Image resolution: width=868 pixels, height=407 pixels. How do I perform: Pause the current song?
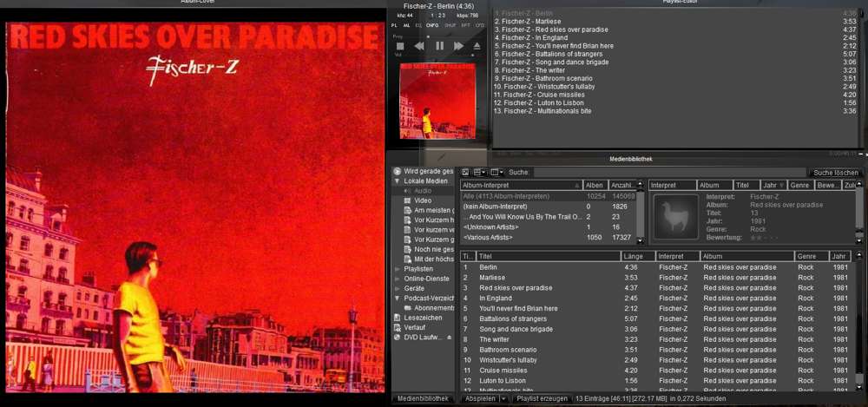(439, 46)
